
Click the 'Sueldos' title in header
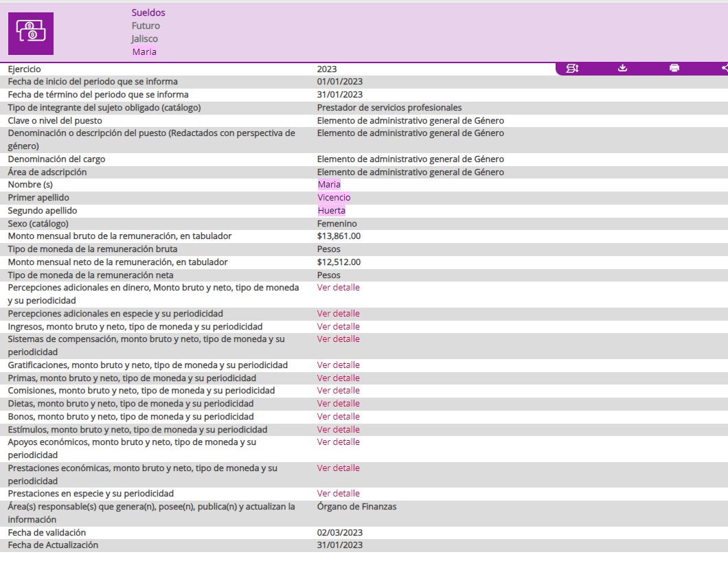[x=148, y=13]
